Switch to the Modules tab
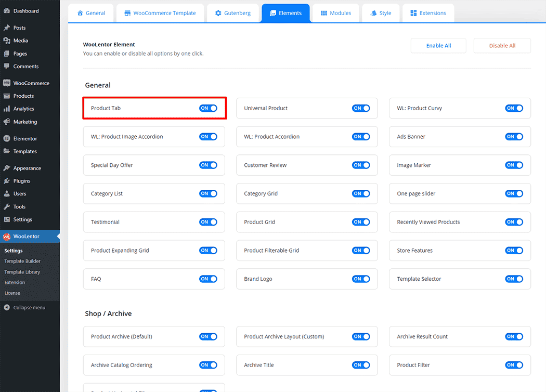The width and height of the screenshot is (546, 392). coord(335,13)
